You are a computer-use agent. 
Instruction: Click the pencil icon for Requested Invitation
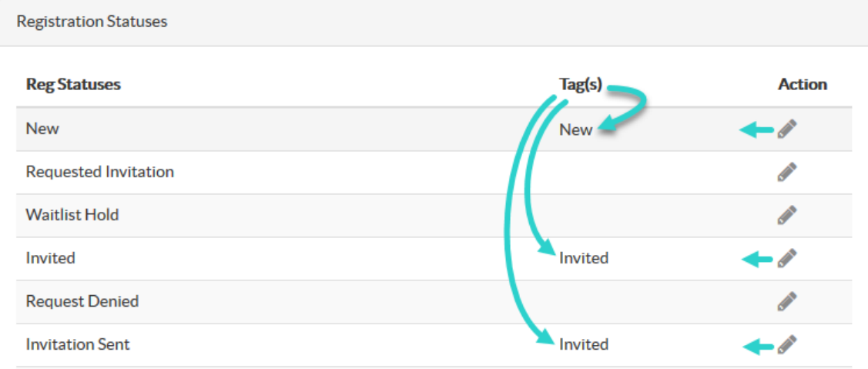787,173
